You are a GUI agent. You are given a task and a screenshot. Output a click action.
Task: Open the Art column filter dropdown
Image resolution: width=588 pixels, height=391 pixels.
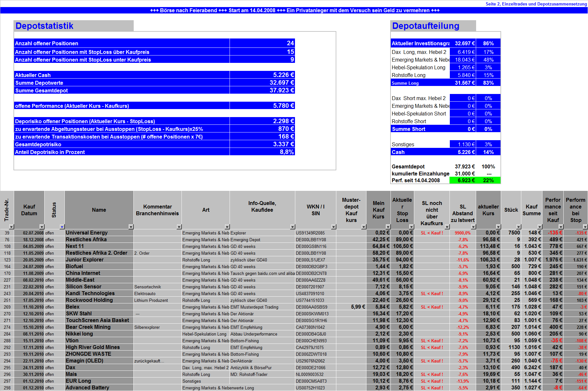click(227, 227)
